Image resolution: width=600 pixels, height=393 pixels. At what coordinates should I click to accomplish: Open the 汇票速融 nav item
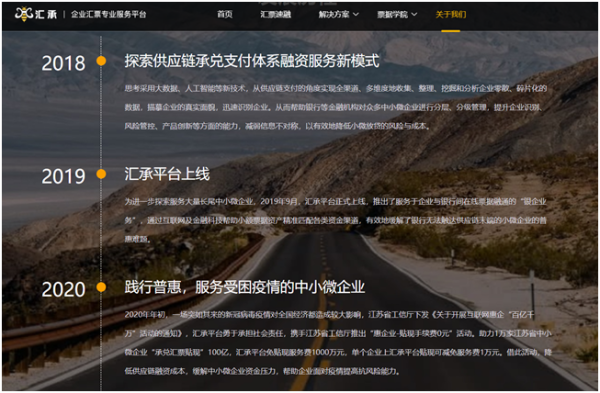(276, 15)
